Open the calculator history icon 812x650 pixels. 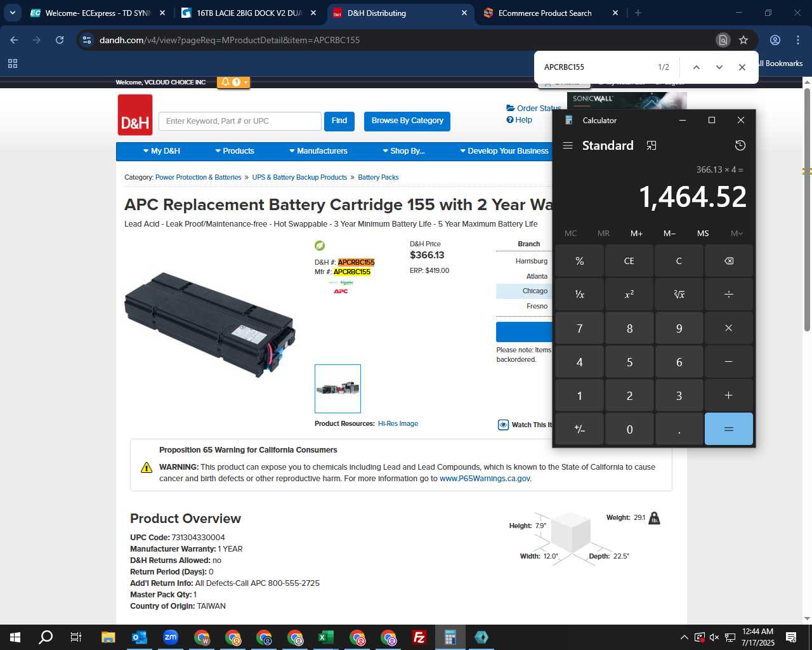[740, 145]
